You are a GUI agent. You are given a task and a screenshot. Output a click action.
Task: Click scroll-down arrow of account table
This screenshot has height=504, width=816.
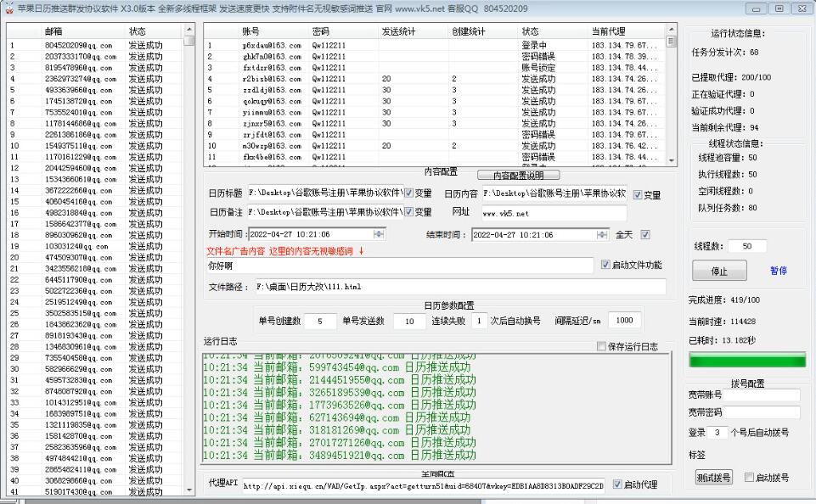[671, 159]
